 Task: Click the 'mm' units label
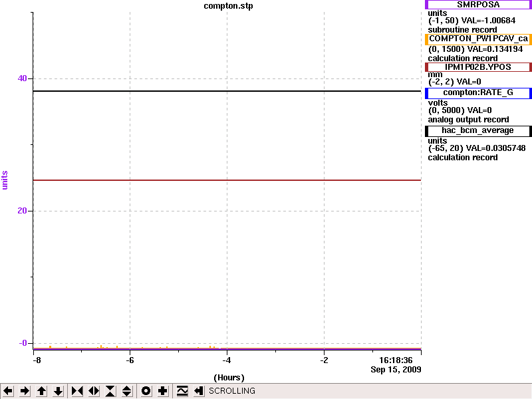[x=435, y=74]
